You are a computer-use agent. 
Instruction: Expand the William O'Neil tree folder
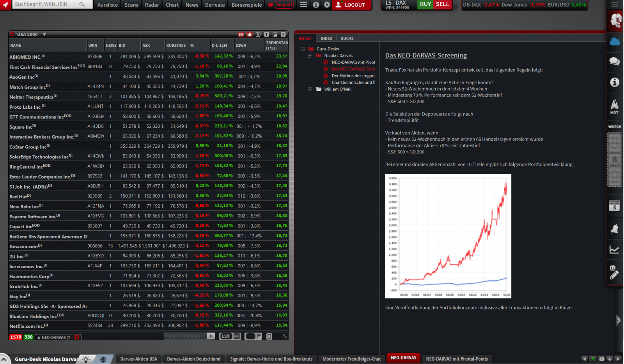310,89
